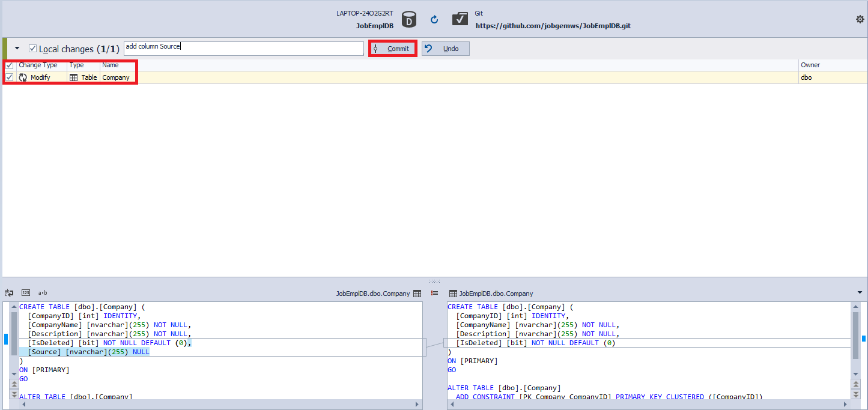Viewport: 868px width, 410px height.
Task: Toggle the select-all checkbox in the grid header
Action: point(10,65)
